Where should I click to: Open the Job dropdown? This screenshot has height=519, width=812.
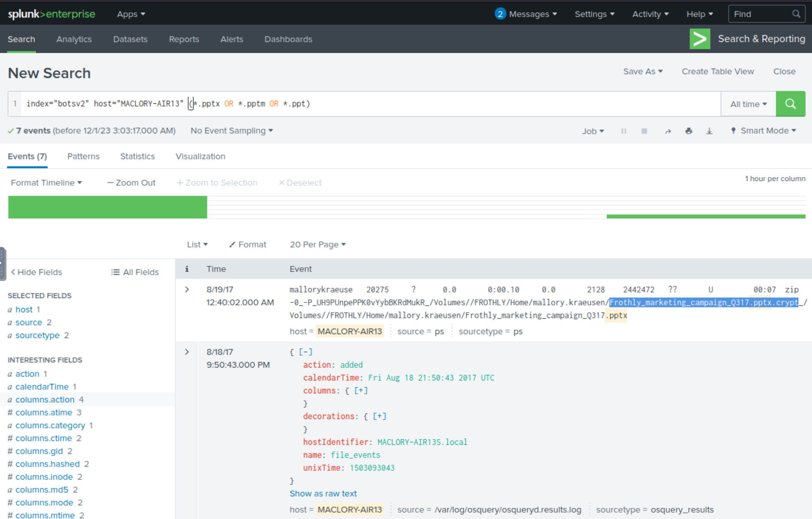(x=593, y=131)
